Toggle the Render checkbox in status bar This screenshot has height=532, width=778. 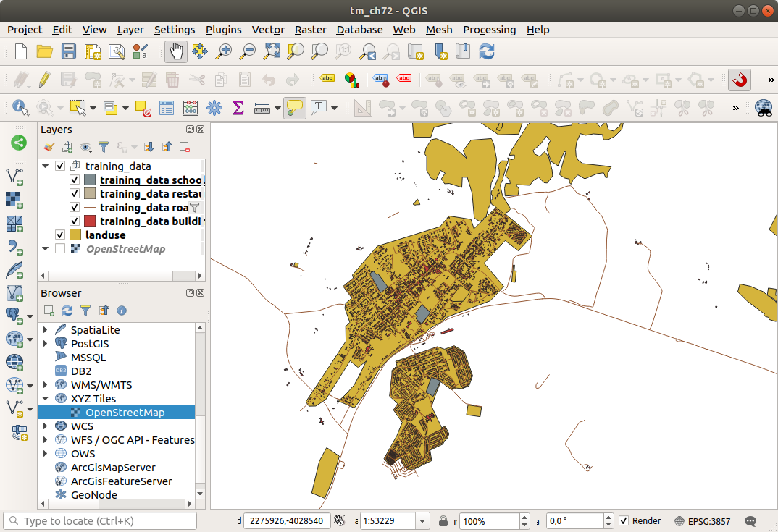point(623,521)
